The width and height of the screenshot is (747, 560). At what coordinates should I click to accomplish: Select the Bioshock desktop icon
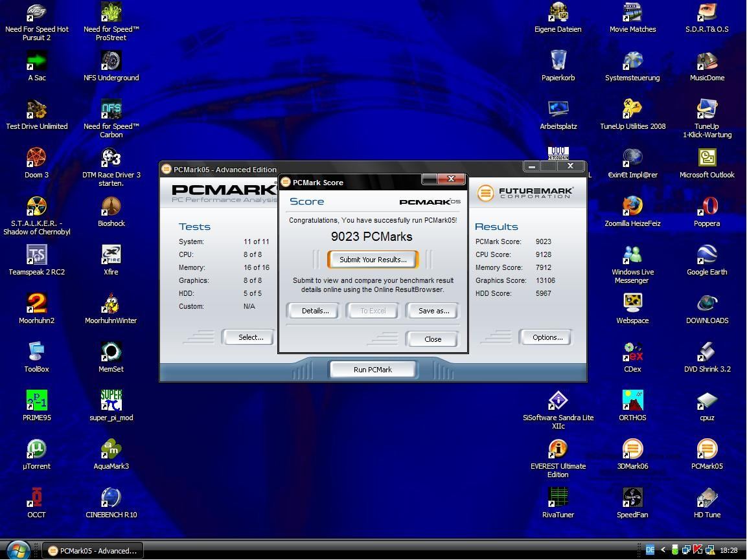(111, 207)
